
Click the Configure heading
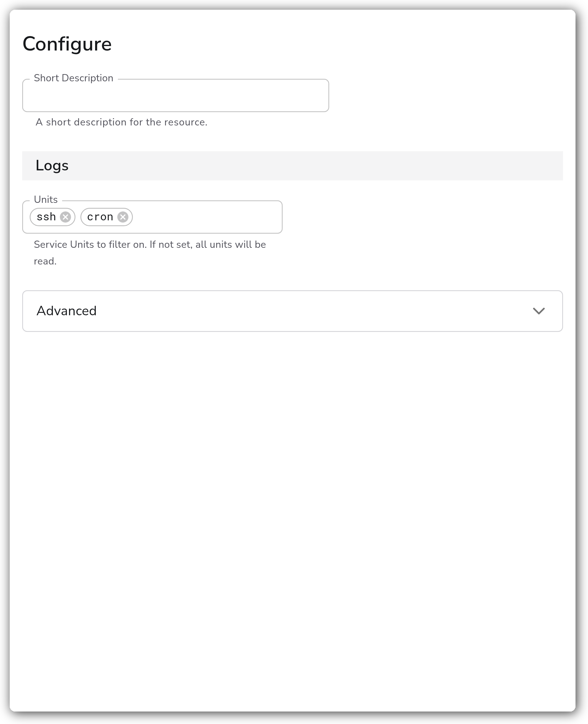click(x=67, y=44)
